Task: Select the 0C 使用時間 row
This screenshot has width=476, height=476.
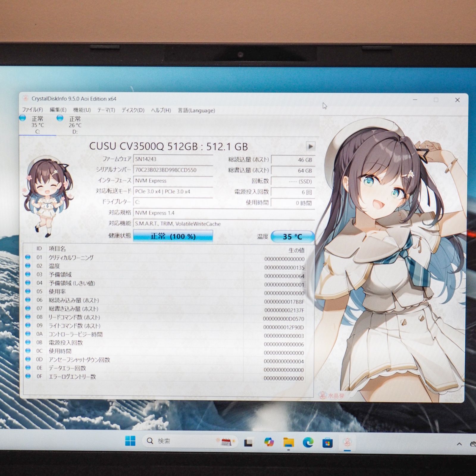Action: click(165, 352)
